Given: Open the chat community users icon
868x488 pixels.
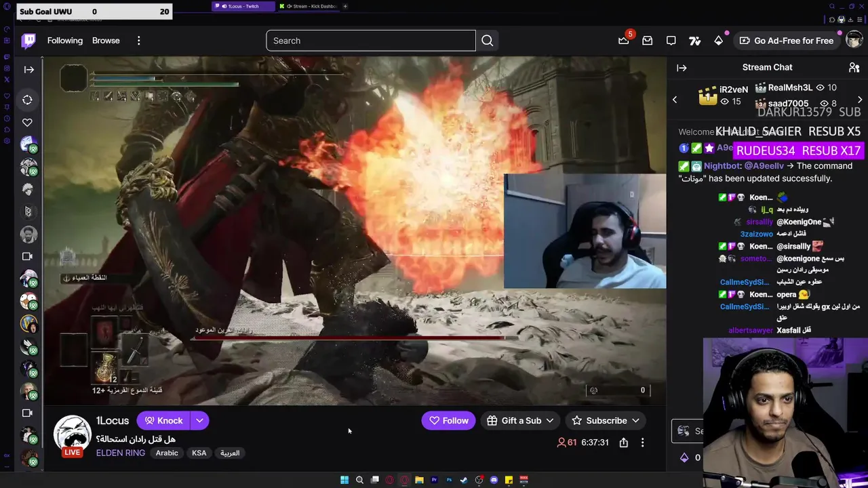Looking at the screenshot, I should (854, 67).
